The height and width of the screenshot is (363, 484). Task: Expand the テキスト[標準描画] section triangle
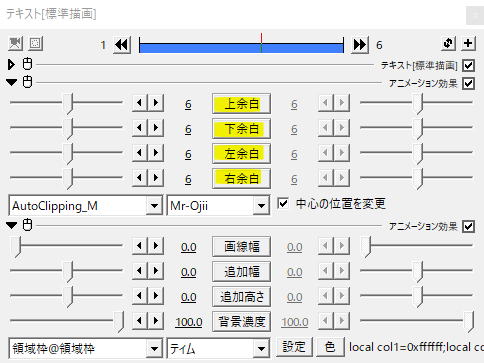click(11, 64)
